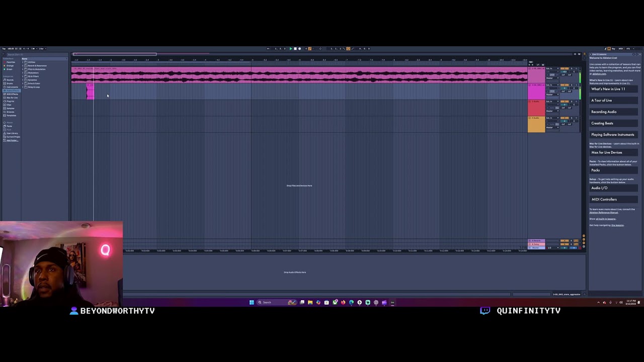Open Playing Software Instruments lesson
Image resolution: width=644 pixels, height=362 pixels.
(612, 135)
